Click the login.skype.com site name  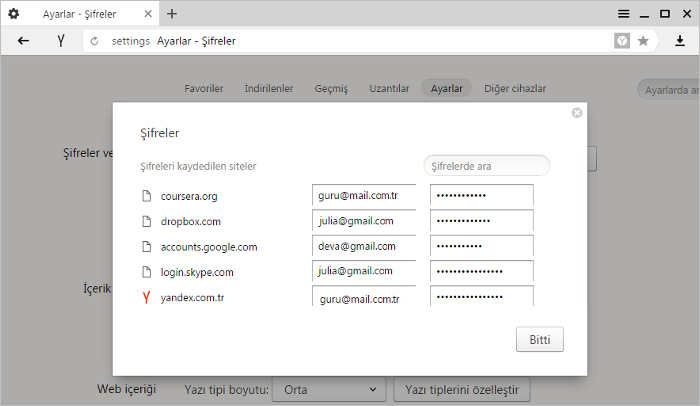[197, 272]
